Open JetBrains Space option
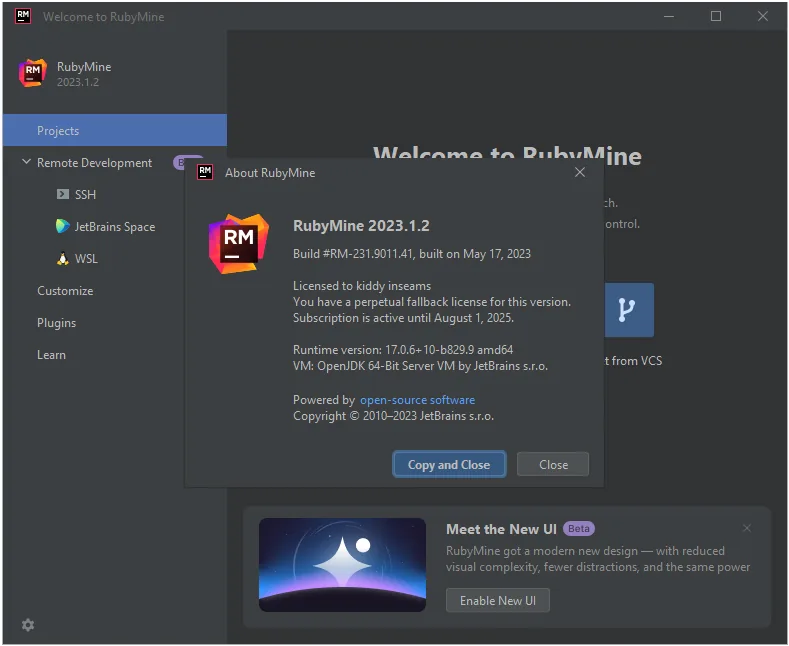The image size is (789, 646). click(115, 227)
